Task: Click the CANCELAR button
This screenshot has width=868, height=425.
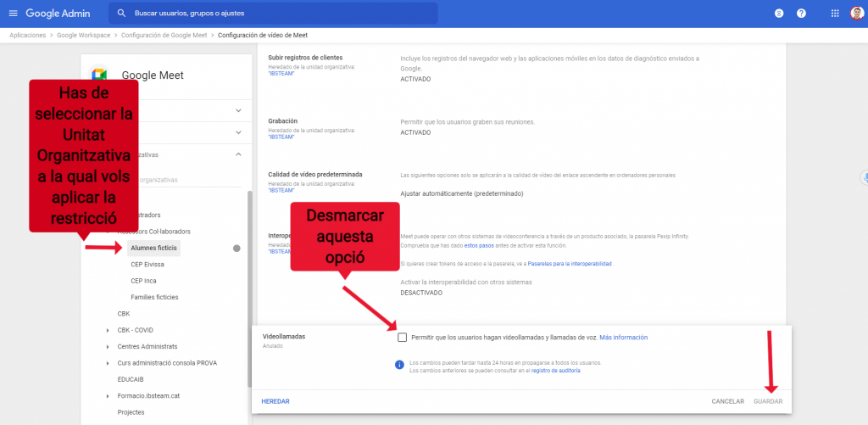Action: coord(728,401)
